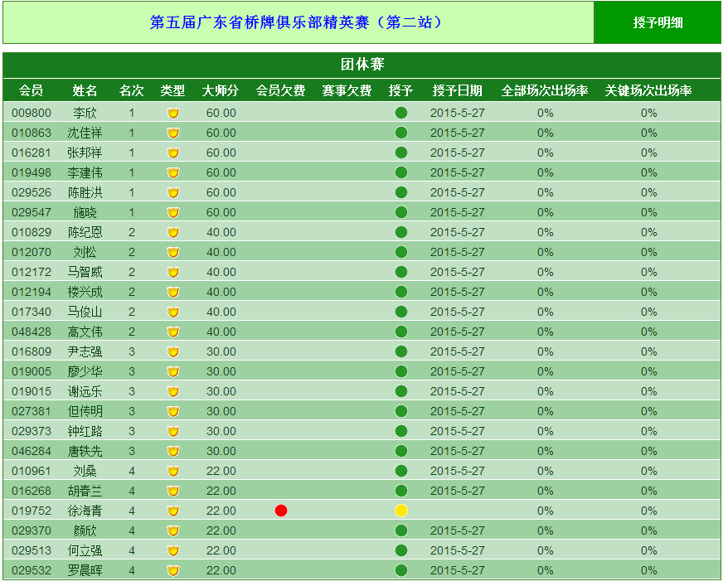Click the green award dot in 颜欣's row
The height and width of the screenshot is (586, 728).
401,530
